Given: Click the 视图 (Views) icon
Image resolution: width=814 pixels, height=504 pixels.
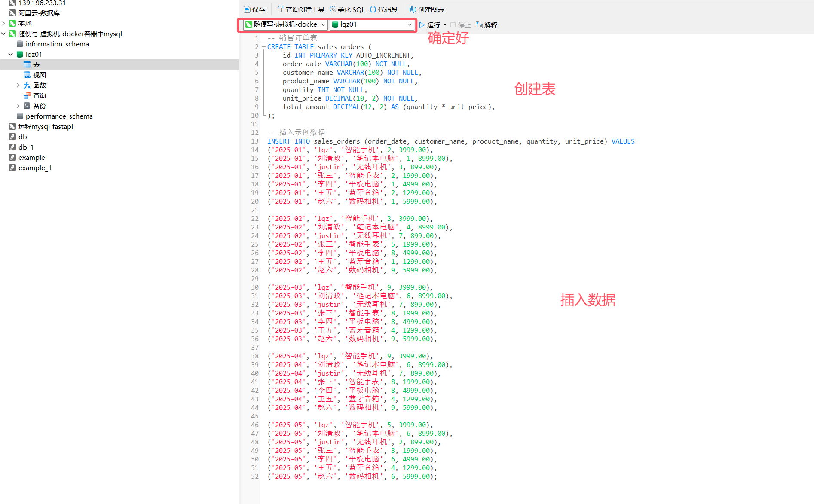Looking at the screenshot, I should coord(27,75).
